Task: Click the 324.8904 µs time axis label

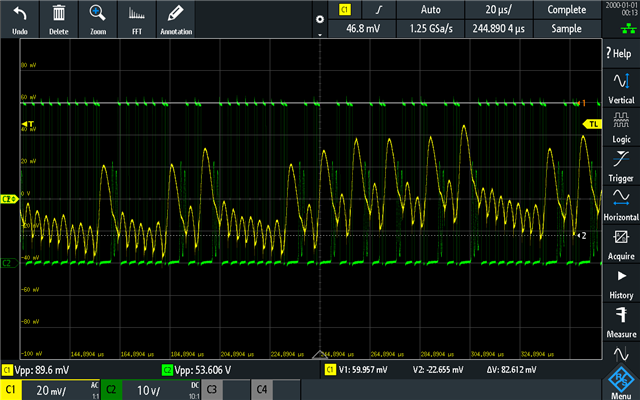Action: pos(537,354)
